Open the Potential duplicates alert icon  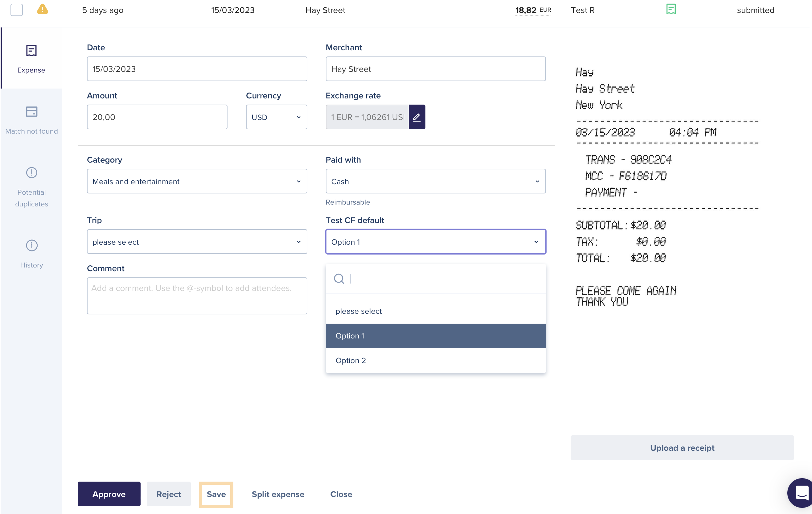point(31,173)
